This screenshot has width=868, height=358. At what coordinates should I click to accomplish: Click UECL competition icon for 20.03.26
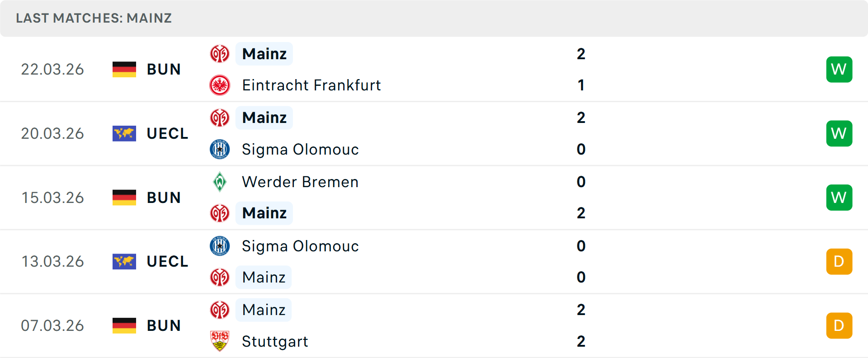(124, 133)
